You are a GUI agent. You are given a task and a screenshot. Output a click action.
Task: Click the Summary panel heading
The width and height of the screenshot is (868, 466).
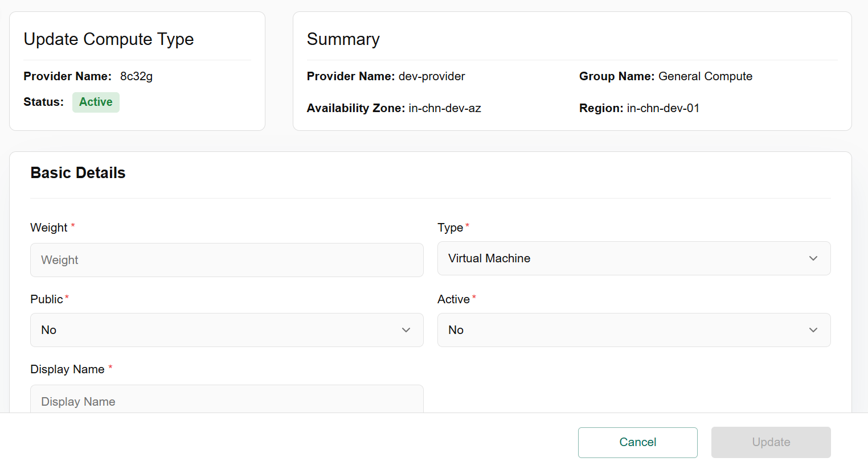tap(343, 39)
